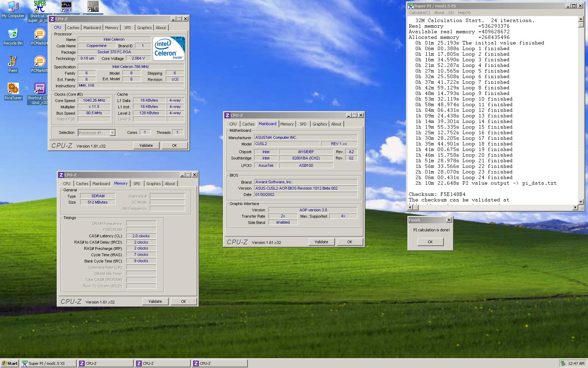Open Memory tab in top CPU-Z window
The image size is (588, 368).
[x=112, y=28]
